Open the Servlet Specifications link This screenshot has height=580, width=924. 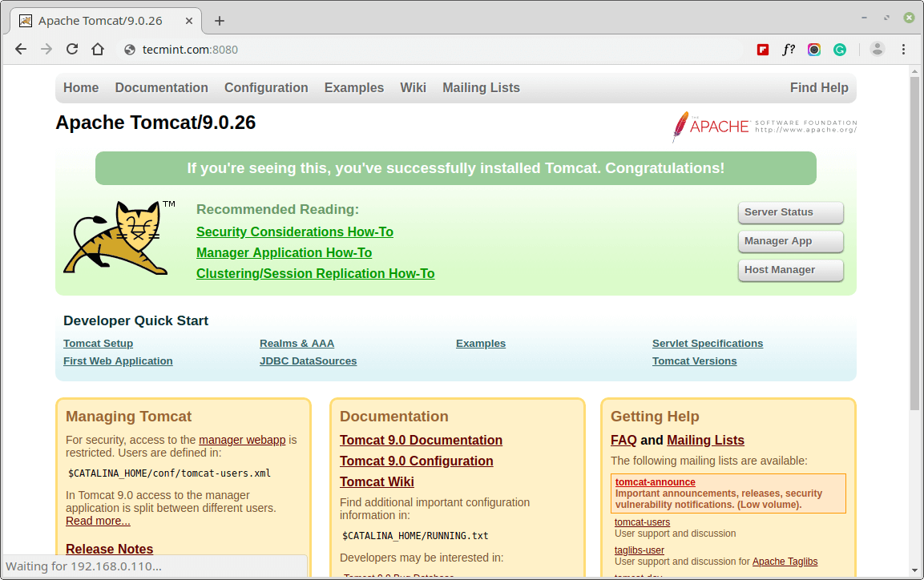(708, 344)
